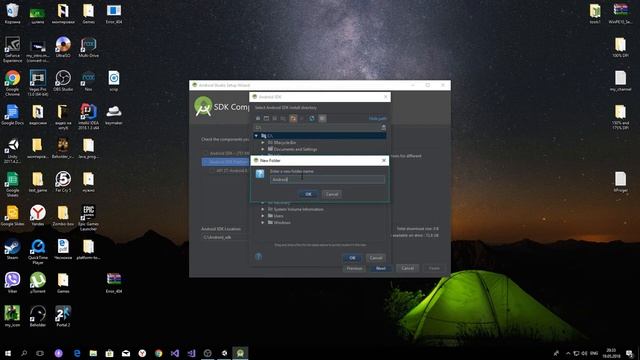Open Edge from the taskbar
The width and height of the screenshot is (640, 360).
click(77, 353)
